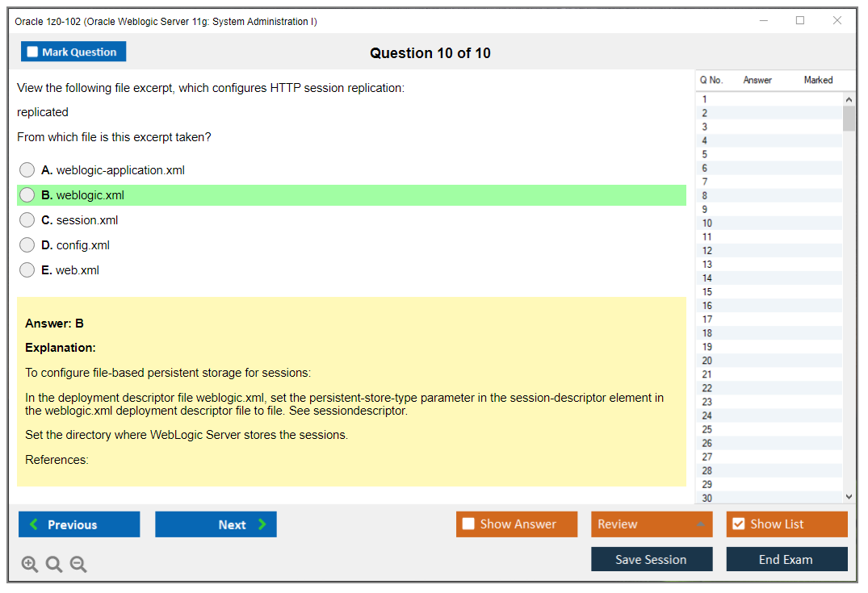Tick the Mark Question checkbox
The width and height of the screenshot is (868, 593).
tap(33, 52)
